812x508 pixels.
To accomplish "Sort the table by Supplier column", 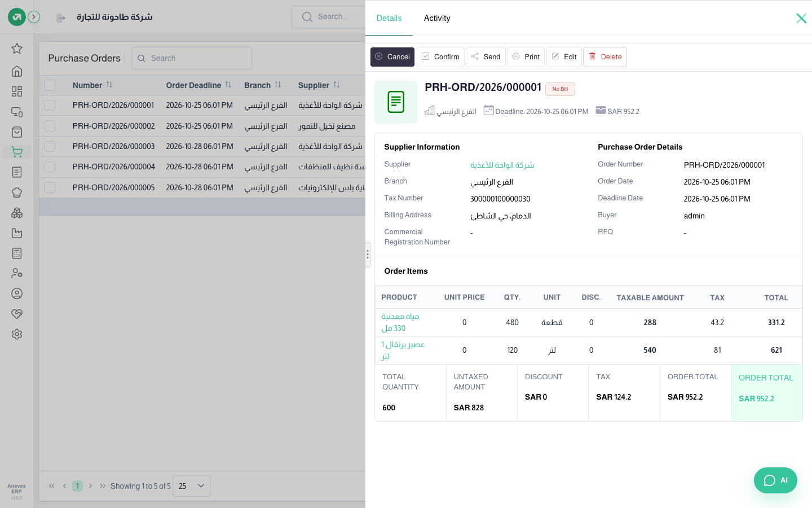I will (337, 85).
